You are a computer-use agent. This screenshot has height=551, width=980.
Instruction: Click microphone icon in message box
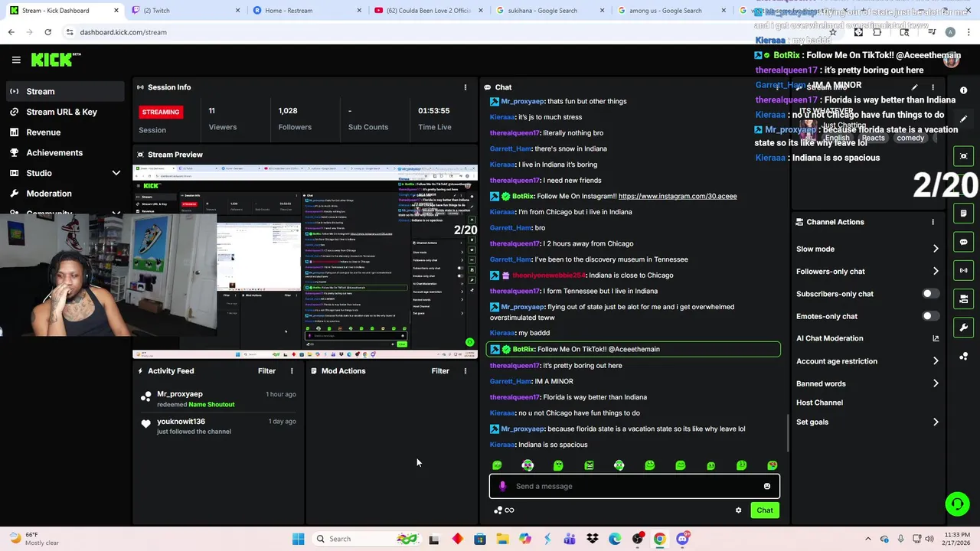click(x=502, y=486)
